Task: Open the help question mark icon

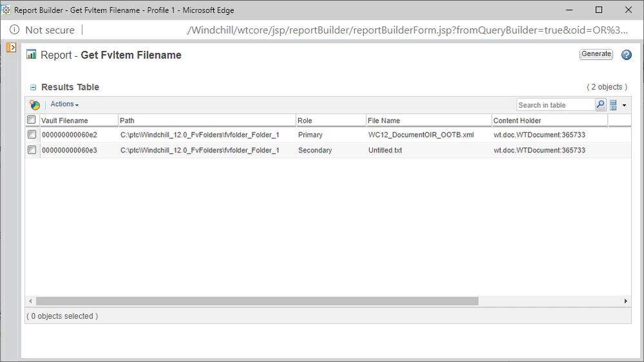Action: (627, 55)
